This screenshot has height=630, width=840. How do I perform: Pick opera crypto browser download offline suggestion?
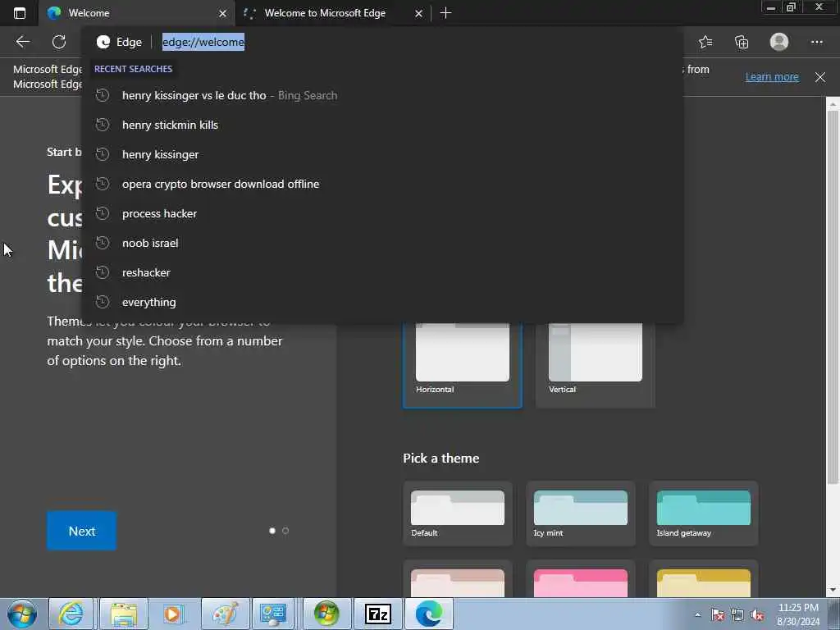(382, 184)
